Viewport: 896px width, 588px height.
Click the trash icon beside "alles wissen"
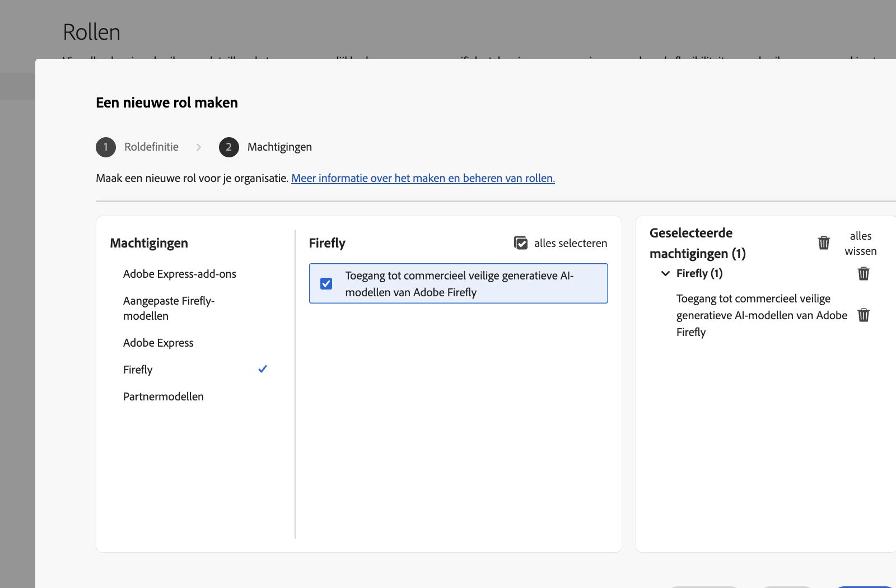coord(823,242)
